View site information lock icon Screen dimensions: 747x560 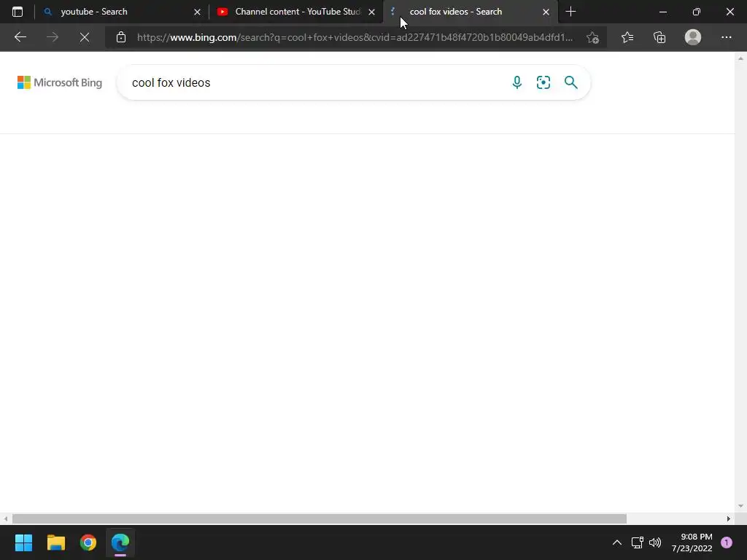tap(121, 37)
